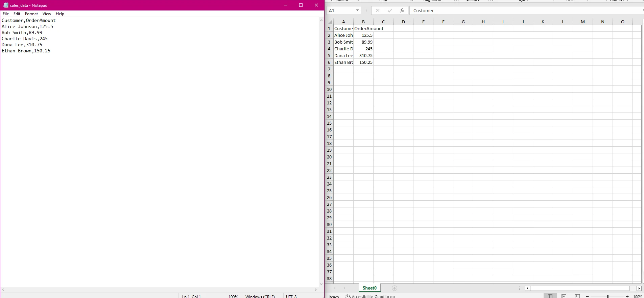
Task: Click Excel horizontal scrollbar right arrow
Action: [639, 288]
